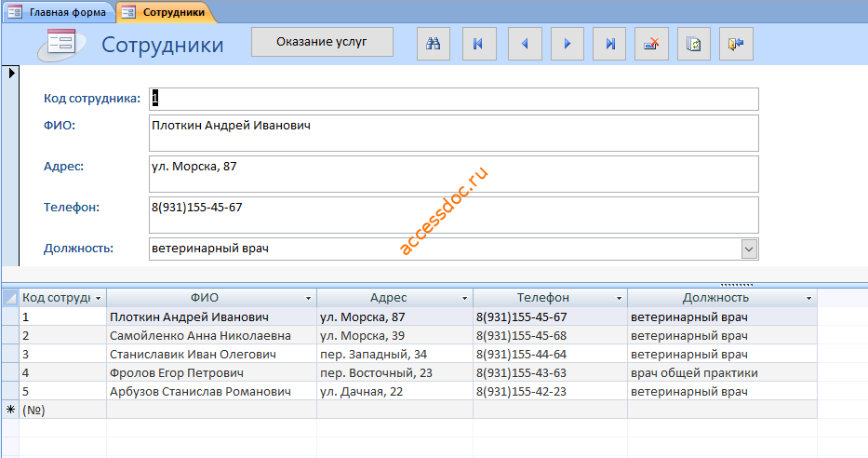Image resolution: width=868 pixels, height=458 pixels.
Task: Switch to the Главная форма tab
Action: (x=58, y=11)
